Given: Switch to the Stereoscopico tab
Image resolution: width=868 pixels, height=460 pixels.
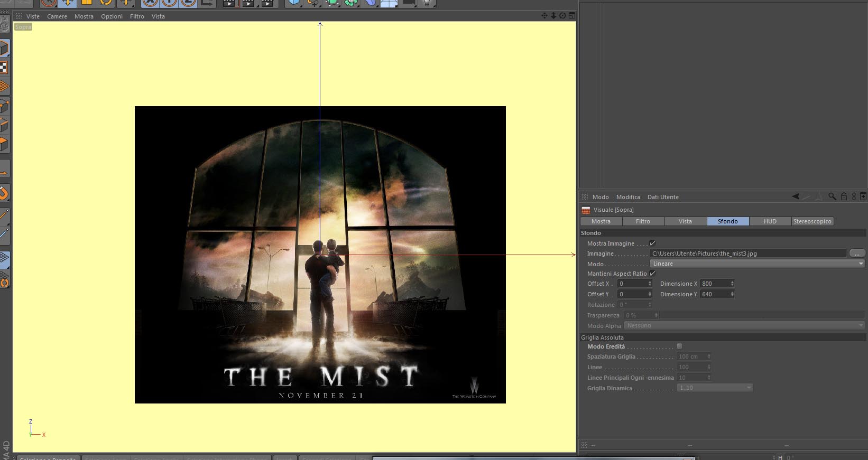Looking at the screenshot, I should tap(812, 221).
